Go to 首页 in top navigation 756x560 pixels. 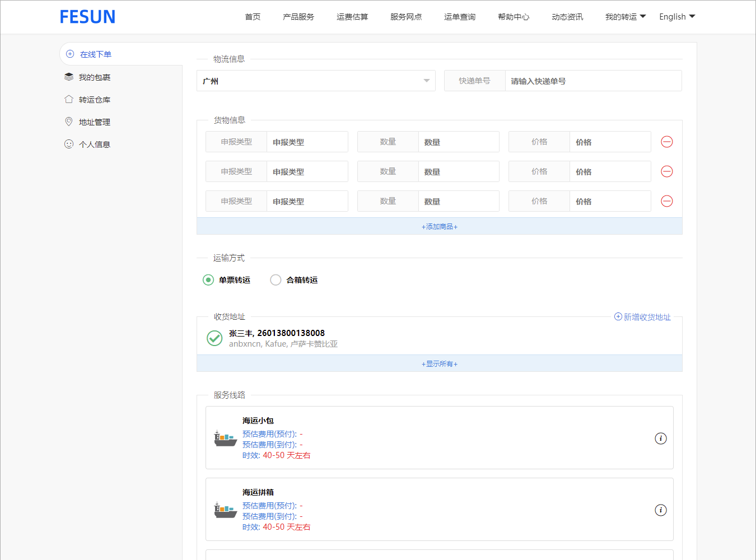pos(253,17)
